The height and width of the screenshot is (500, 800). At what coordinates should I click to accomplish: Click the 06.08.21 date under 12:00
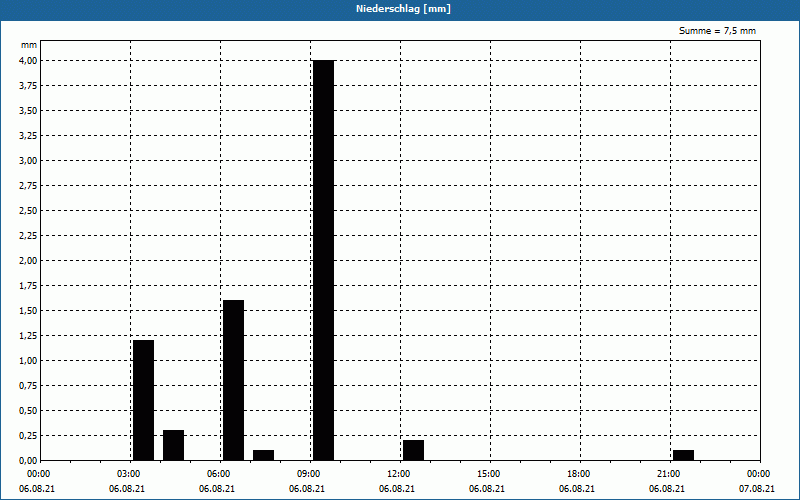tap(397, 489)
